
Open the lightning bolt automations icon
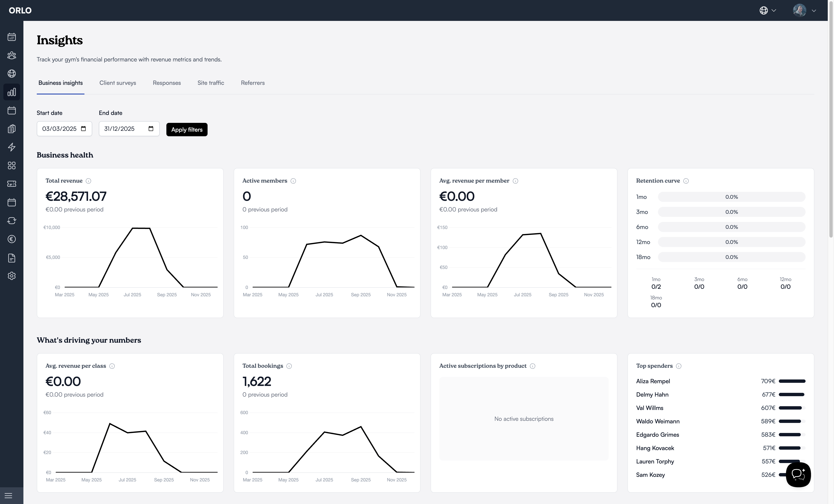pyautogui.click(x=11, y=147)
